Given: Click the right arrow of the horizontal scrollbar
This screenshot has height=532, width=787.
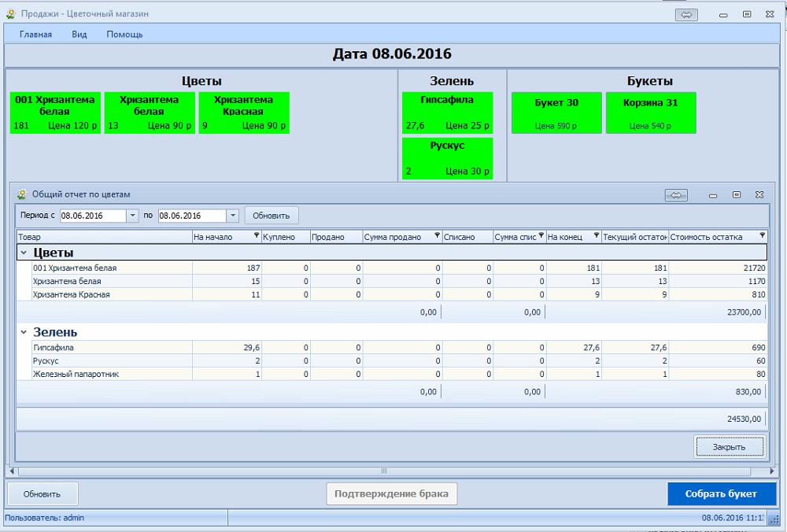Looking at the screenshot, I should pyautogui.click(x=772, y=471).
